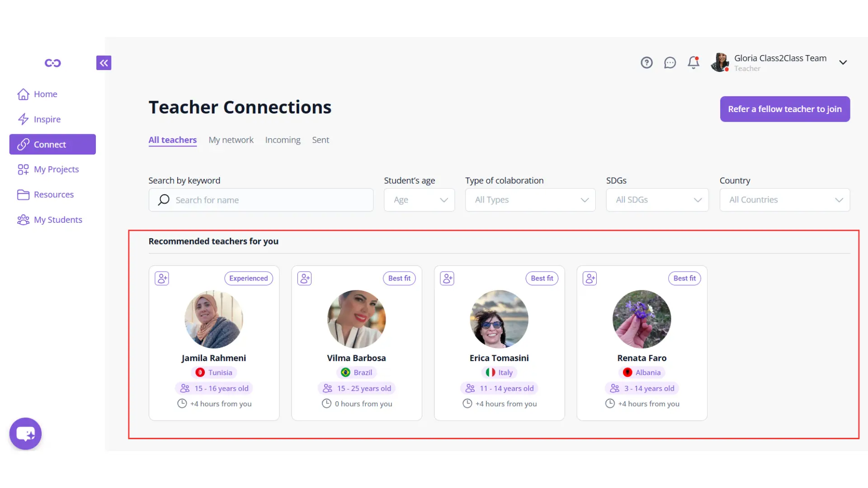Open My Projects in the sidebar
Viewport: 868px width, 488px height.
[48, 169]
